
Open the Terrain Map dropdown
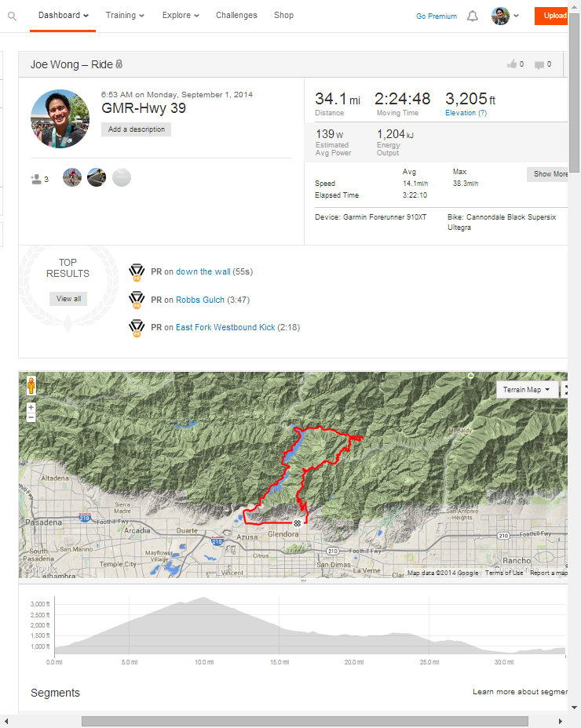[x=526, y=389]
